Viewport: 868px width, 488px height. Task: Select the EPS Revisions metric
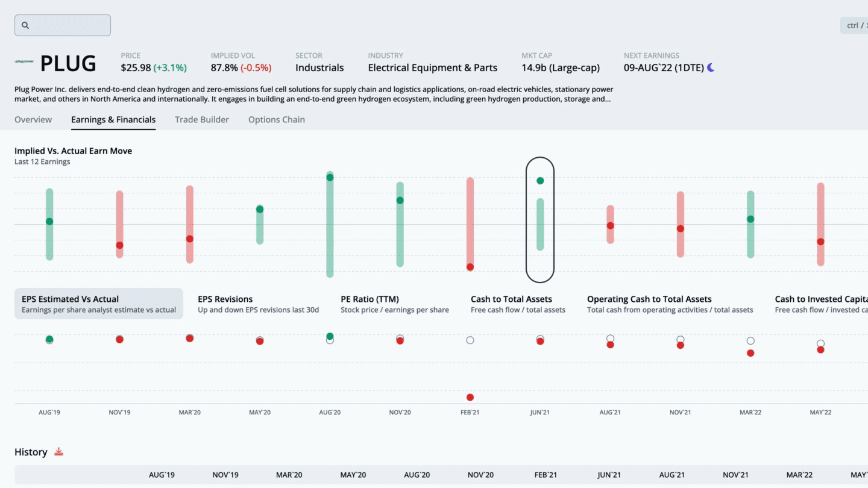(x=258, y=304)
